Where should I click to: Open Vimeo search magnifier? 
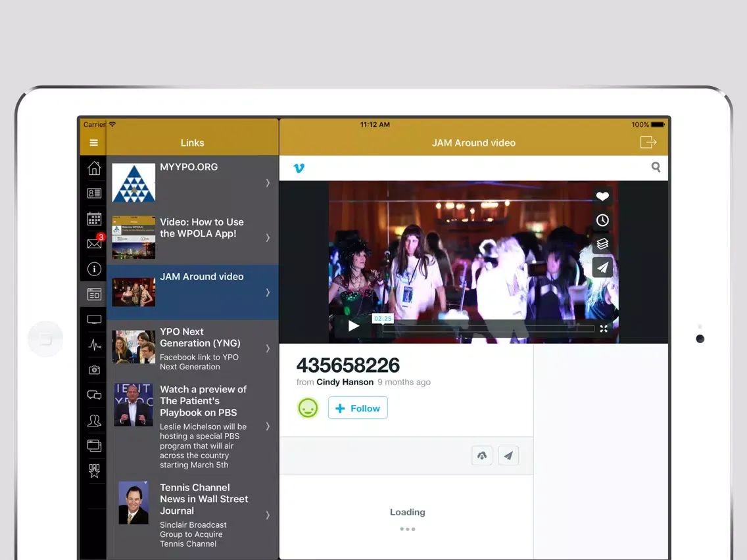(656, 167)
